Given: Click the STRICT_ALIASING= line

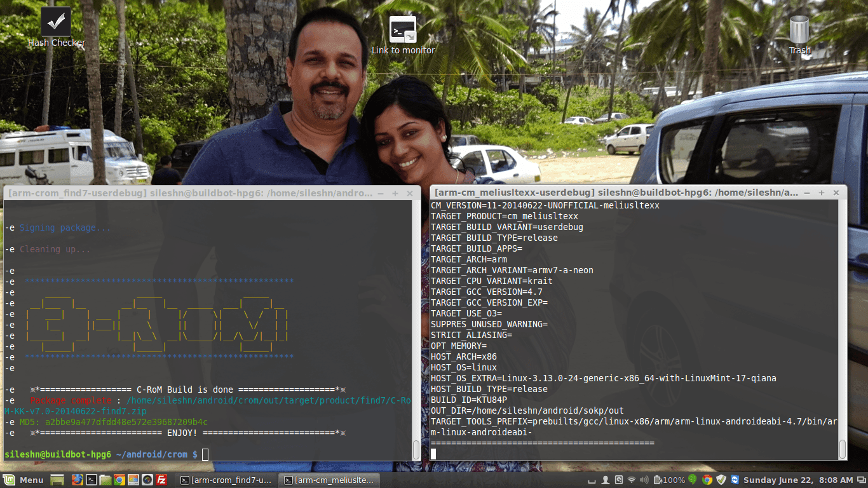Looking at the screenshot, I should coord(471,335).
